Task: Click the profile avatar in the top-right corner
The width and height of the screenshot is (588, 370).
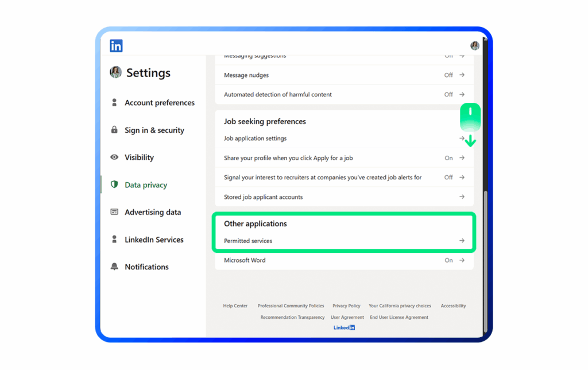Action: point(474,45)
